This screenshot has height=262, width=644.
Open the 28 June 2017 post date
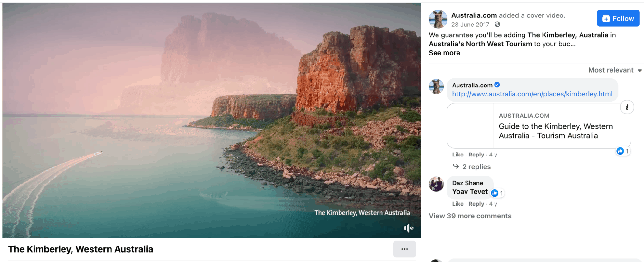(470, 25)
